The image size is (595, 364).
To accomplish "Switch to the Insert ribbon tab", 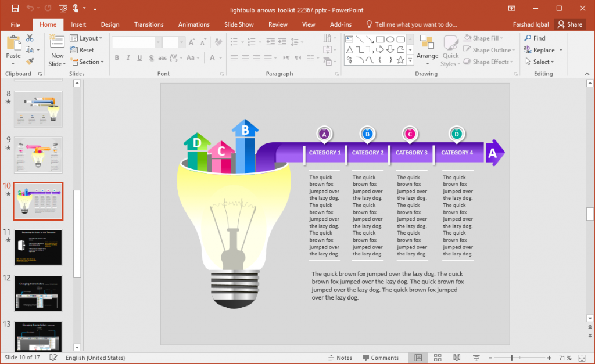I will (78, 24).
